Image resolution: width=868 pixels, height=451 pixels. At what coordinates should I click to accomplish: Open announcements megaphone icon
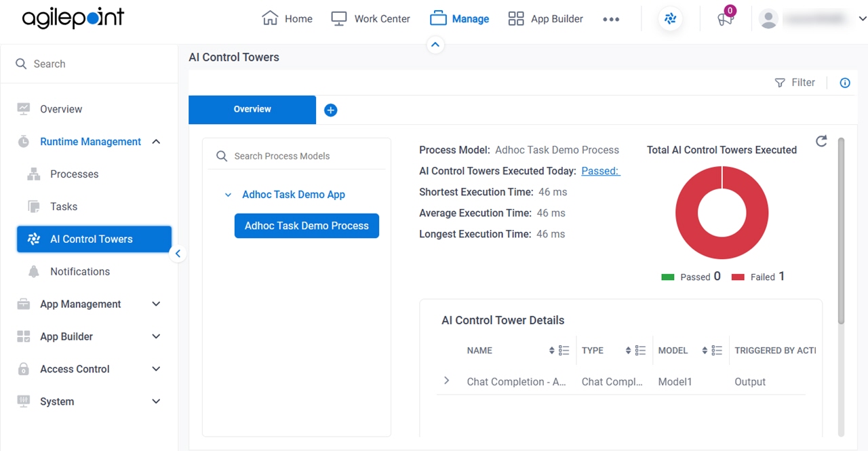coord(725,19)
